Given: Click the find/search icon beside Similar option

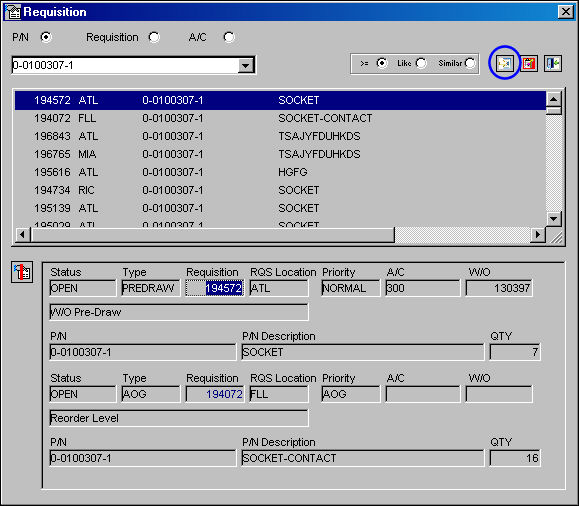Looking at the screenshot, I should coord(504,63).
